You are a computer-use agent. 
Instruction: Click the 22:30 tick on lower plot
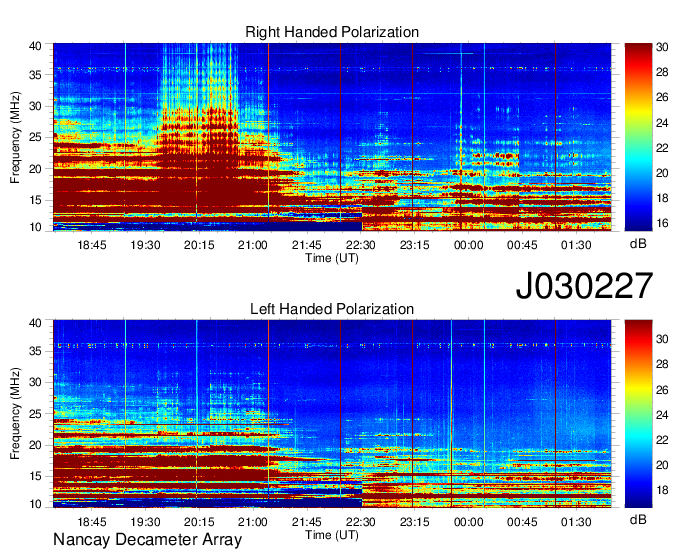click(361, 522)
